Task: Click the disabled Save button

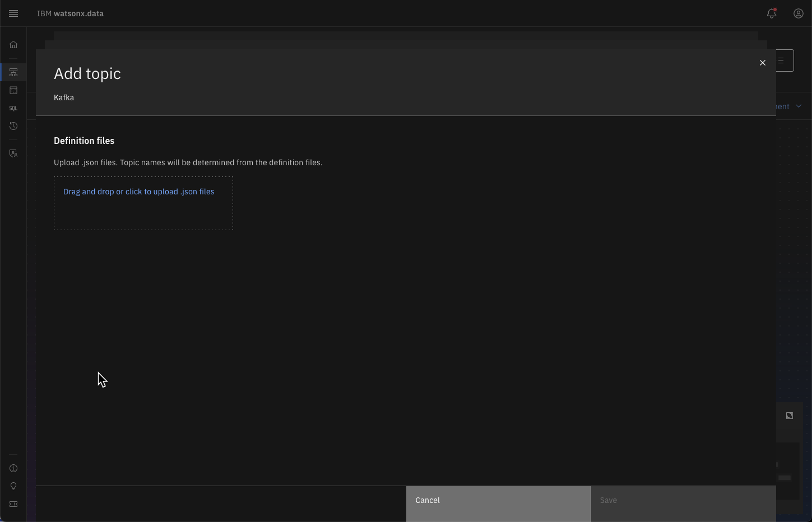Action: point(684,504)
